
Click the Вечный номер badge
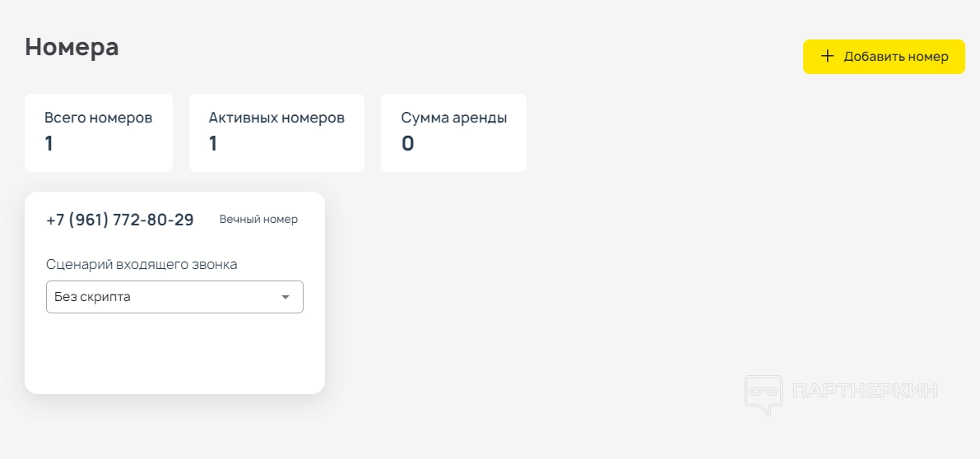pyautogui.click(x=258, y=220)
